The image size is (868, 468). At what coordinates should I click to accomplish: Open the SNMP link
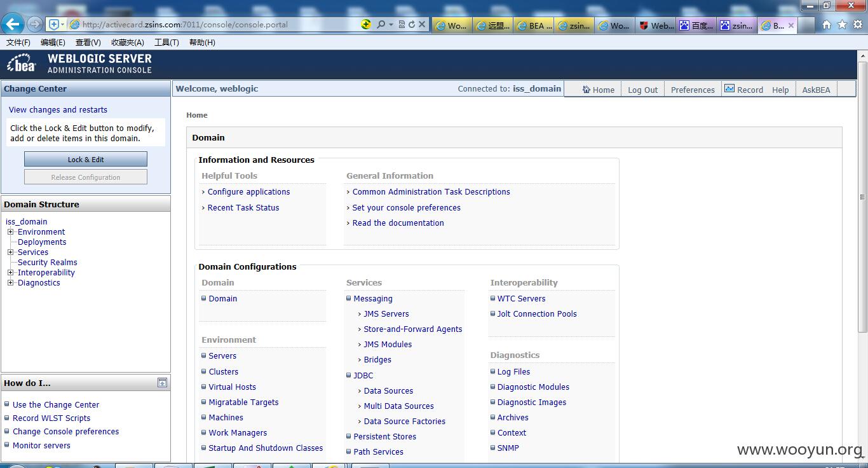508,448
